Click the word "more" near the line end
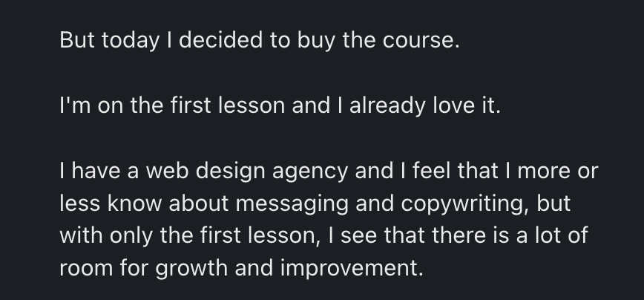The image size is (644, 300). tap(544, 172)
